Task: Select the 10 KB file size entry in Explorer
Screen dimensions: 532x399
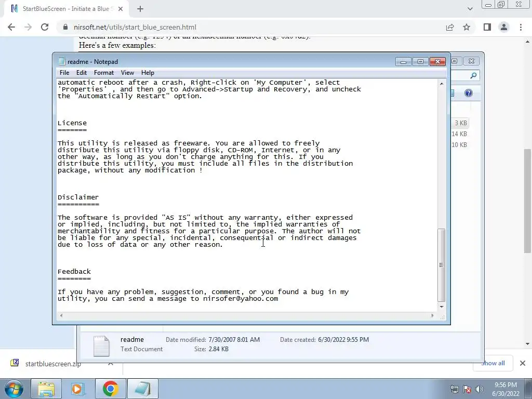Action: (459, 145)
